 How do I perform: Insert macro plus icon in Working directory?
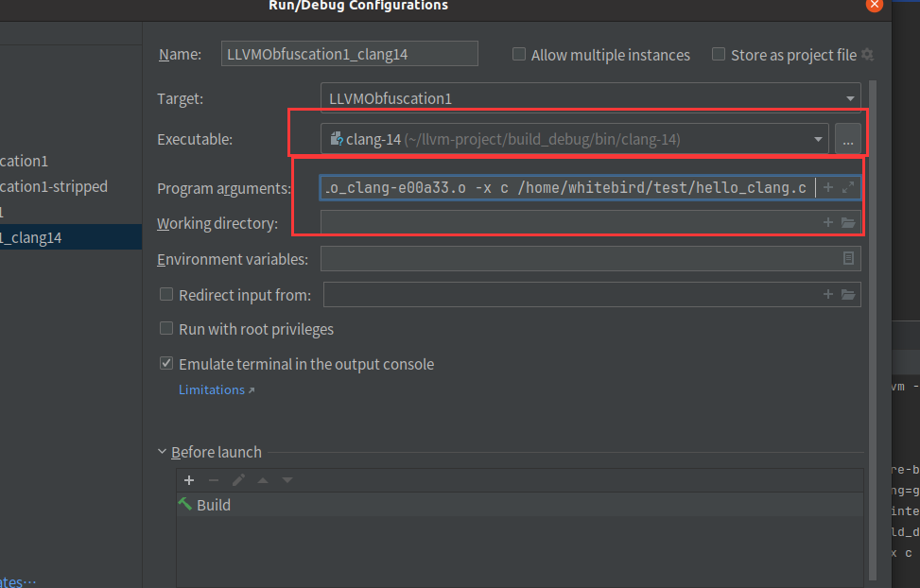click(x=828, y=222)
